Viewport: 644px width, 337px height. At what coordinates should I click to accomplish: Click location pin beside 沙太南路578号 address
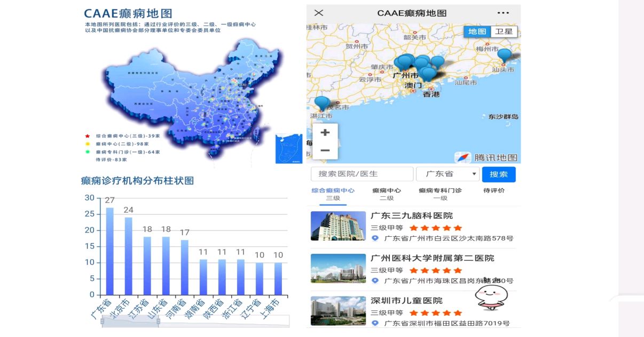tap(375, 238)
